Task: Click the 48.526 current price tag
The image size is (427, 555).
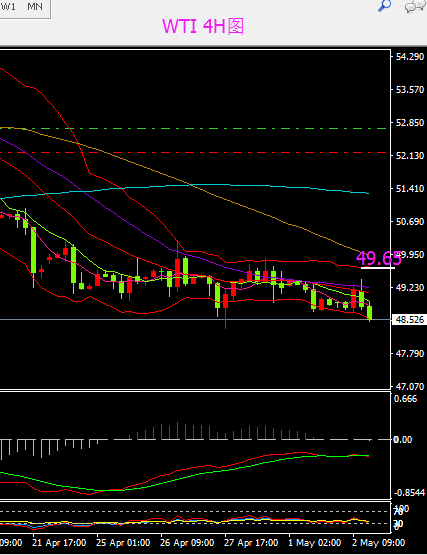Action: coord(409,320)
